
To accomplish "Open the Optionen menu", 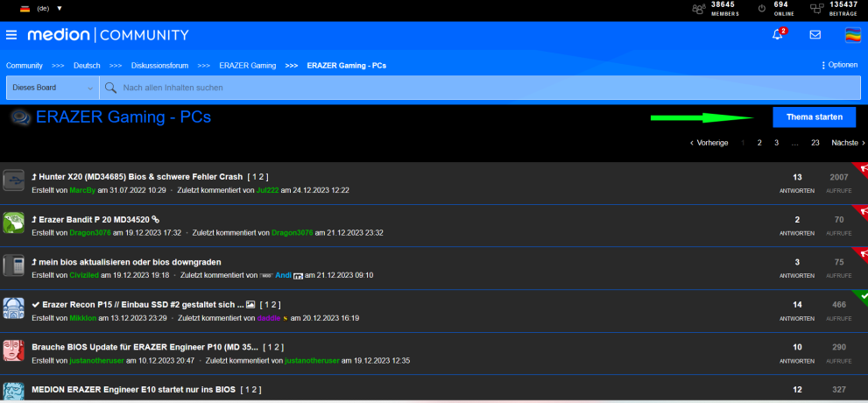I will coord(839,65).
